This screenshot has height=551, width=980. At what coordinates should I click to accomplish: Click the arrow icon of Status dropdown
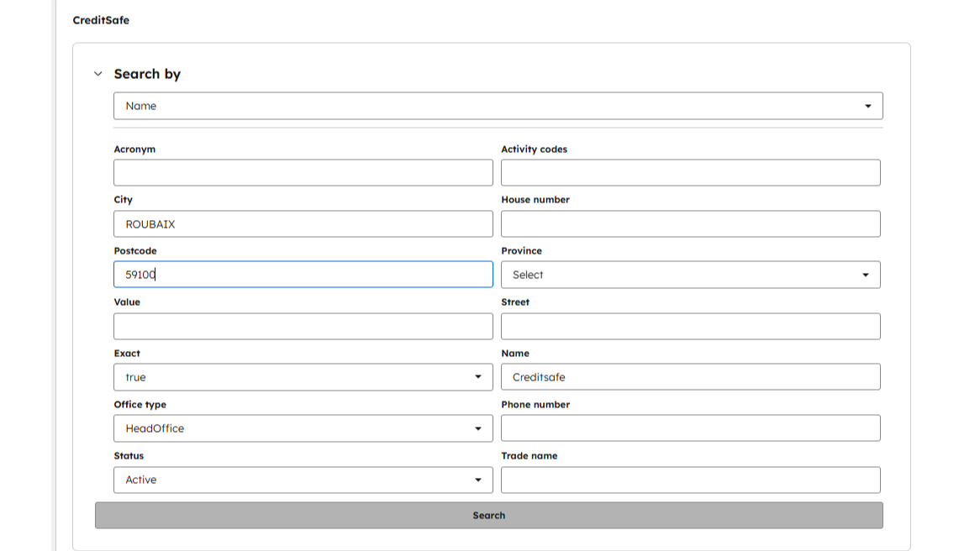pos(478,480)
